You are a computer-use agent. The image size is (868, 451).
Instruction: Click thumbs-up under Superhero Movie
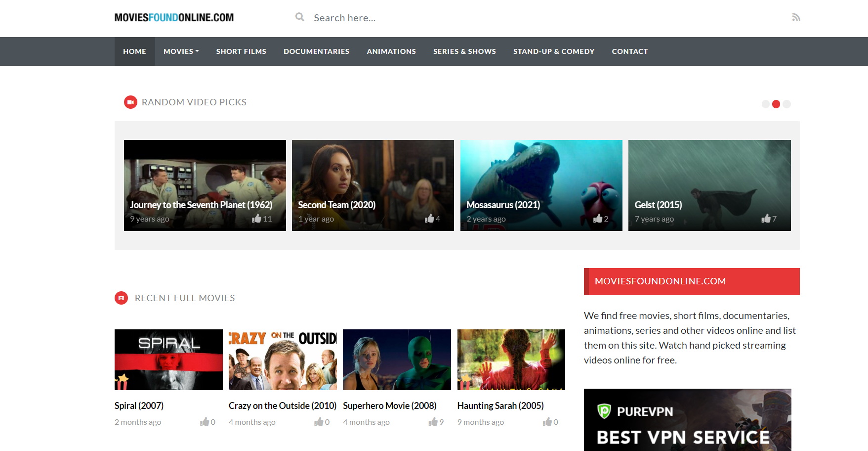tap(433, 422)
